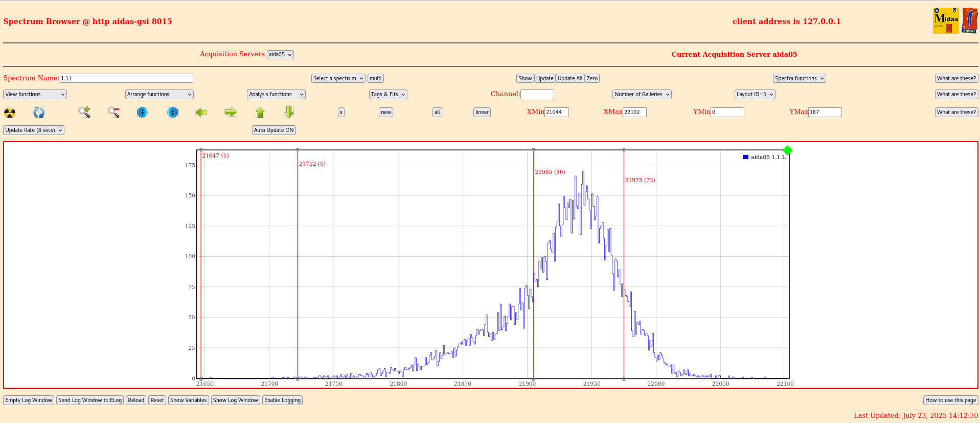Click the green up arrow icon

click(x=260, y=112)
